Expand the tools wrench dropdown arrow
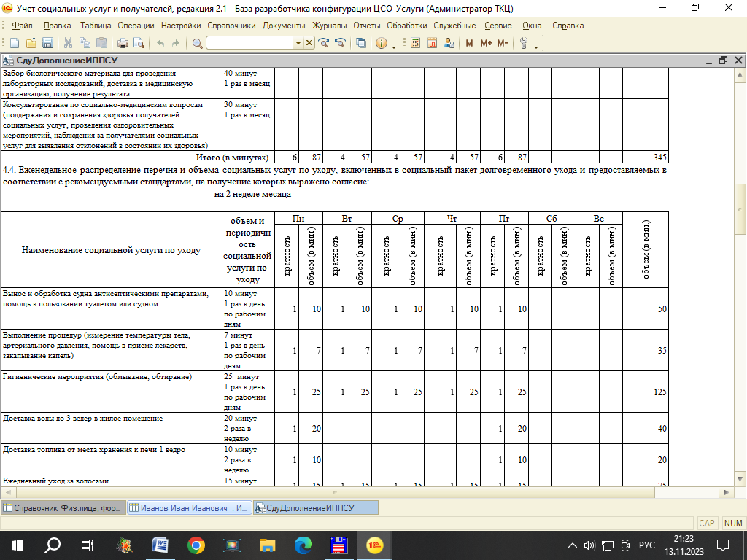The height and width of the screenshot is (560, 747). click(x=536, y=46)
